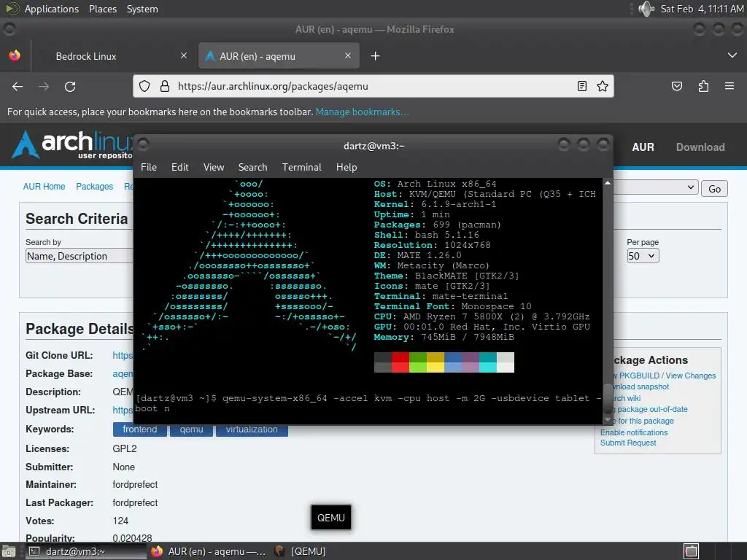Open the Packages link
Screen dimensions: 747x560
(x=94, y=186)
